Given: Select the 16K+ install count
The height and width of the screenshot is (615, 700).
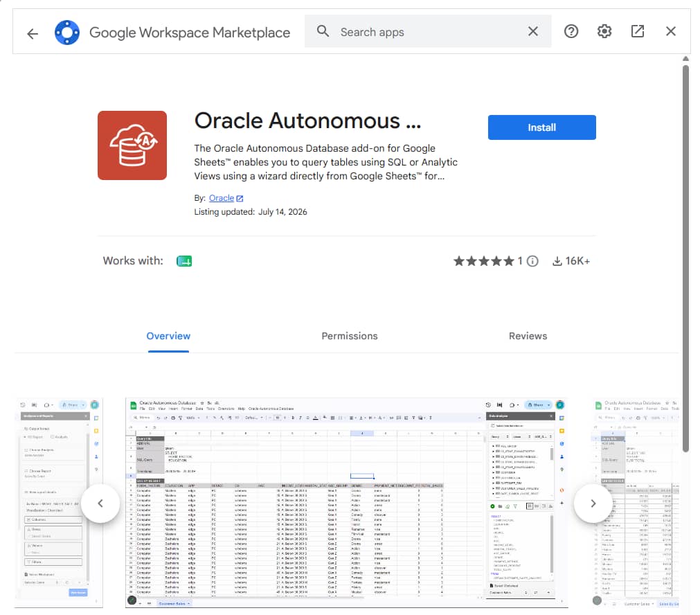Looking at the screenshot, I should pos(577,261).
